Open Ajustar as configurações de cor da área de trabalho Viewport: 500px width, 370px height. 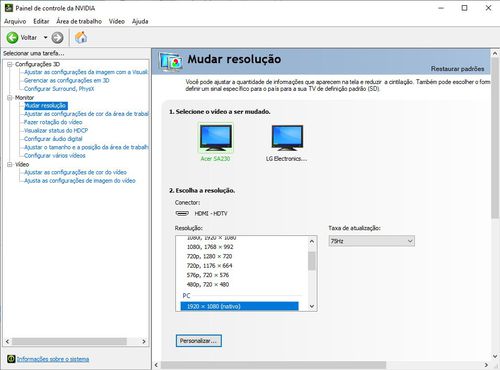pyautogui.click(x=86, y=114)
